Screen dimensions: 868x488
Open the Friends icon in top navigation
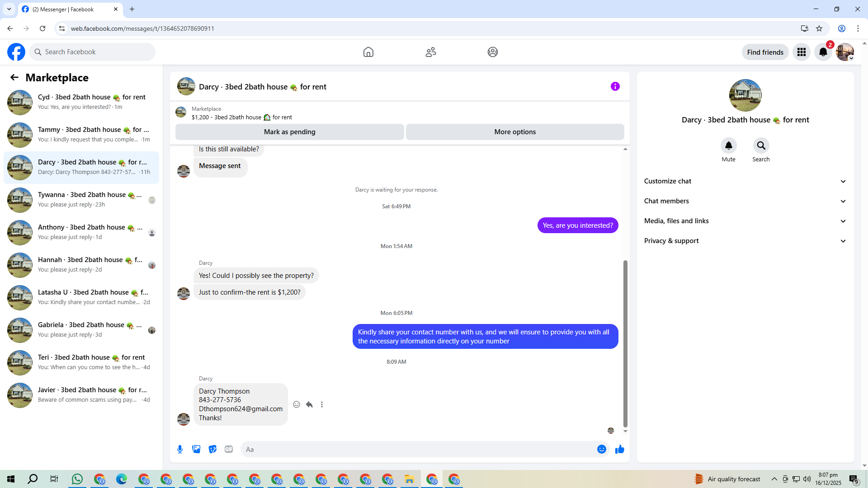431,52
